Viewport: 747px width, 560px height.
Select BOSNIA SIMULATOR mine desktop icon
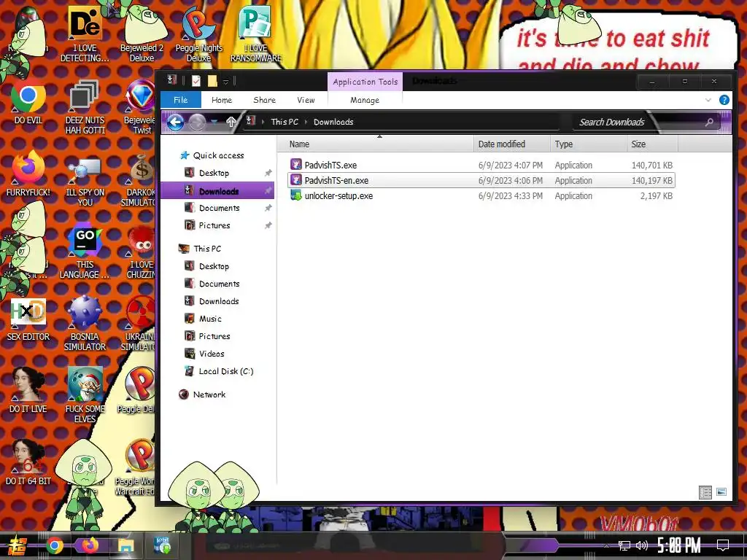[85, 324]
